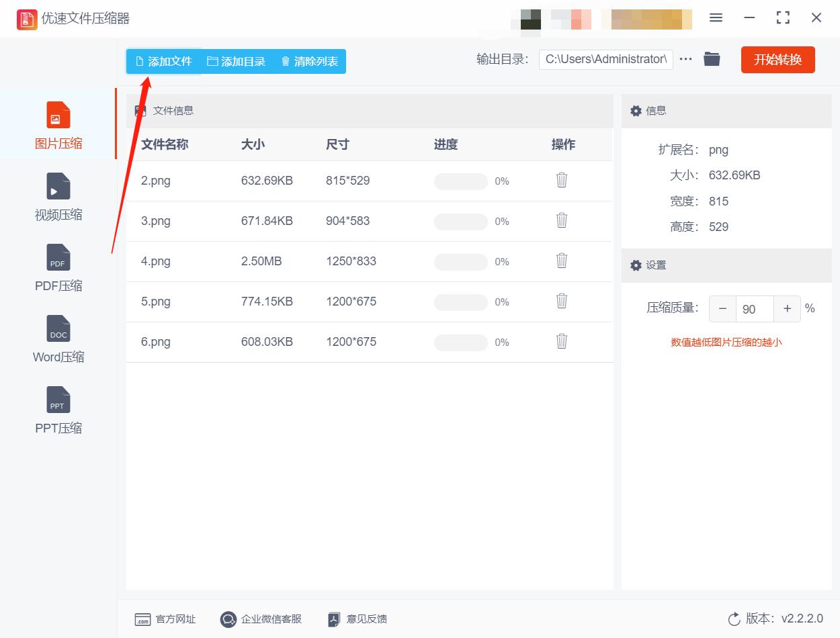Image resolution: width=840 pixels, height=638 pixels.
Task: Click the compression quality value field showing 90
Action: click(754, 309)
